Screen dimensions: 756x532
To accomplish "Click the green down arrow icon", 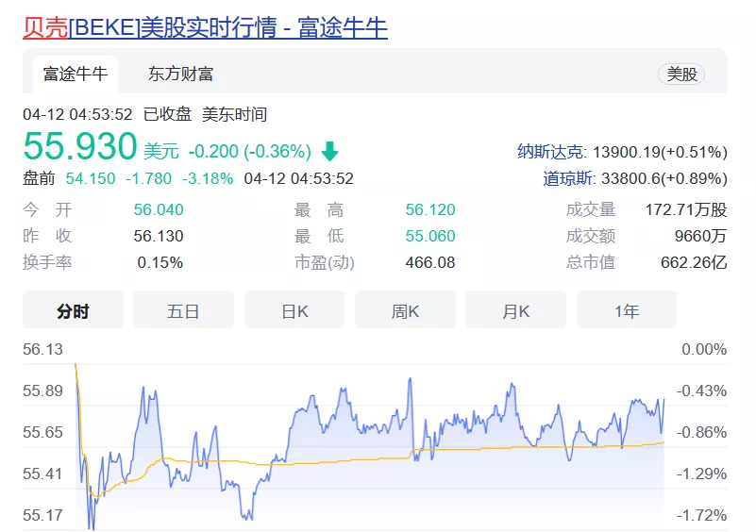I will tap(329, 151).
